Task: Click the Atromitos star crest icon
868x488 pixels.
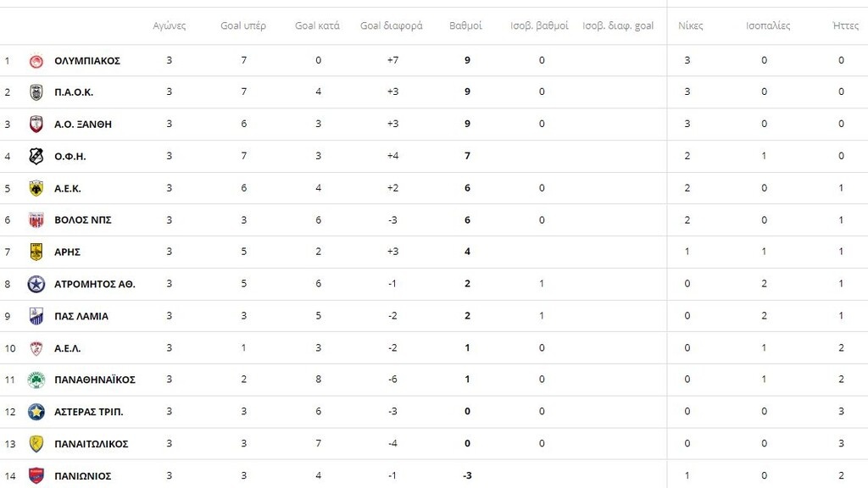Action: click(x=36, y=284)
